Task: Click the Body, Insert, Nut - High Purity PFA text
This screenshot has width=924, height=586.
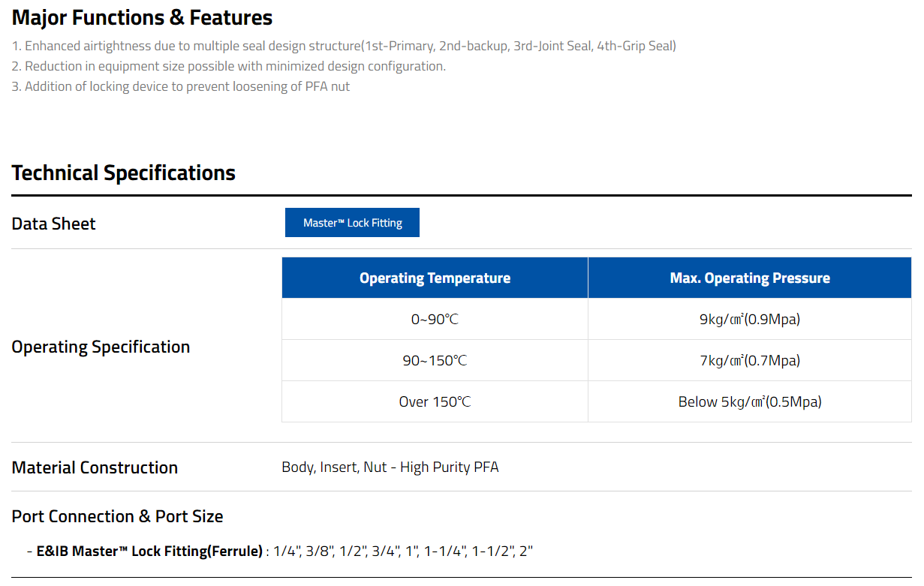Action: (x=390, y=467)
